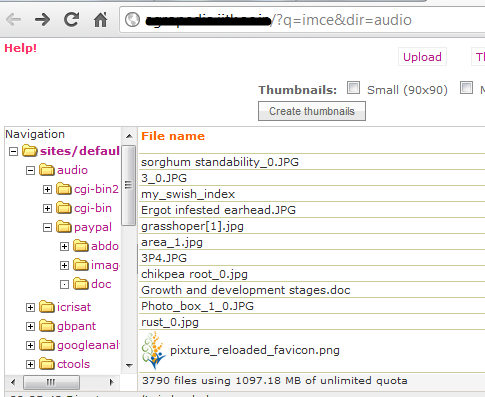This screenshot has height=397, width=485.
Task: Click the gbpant folder icon
Action: pyautogui.click(x=47, y=326)
